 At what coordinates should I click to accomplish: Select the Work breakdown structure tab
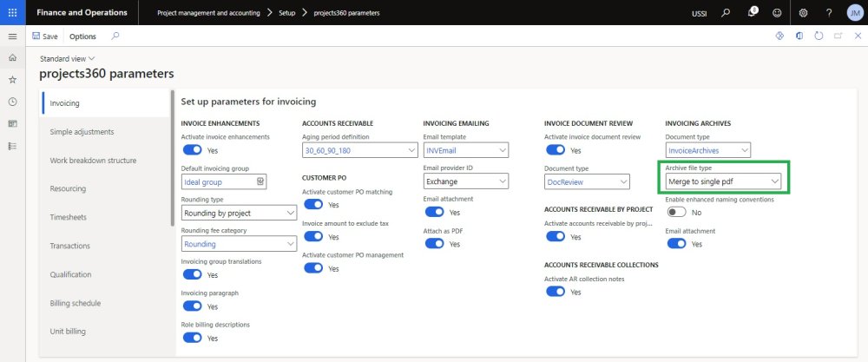click(x=93, y=161)
